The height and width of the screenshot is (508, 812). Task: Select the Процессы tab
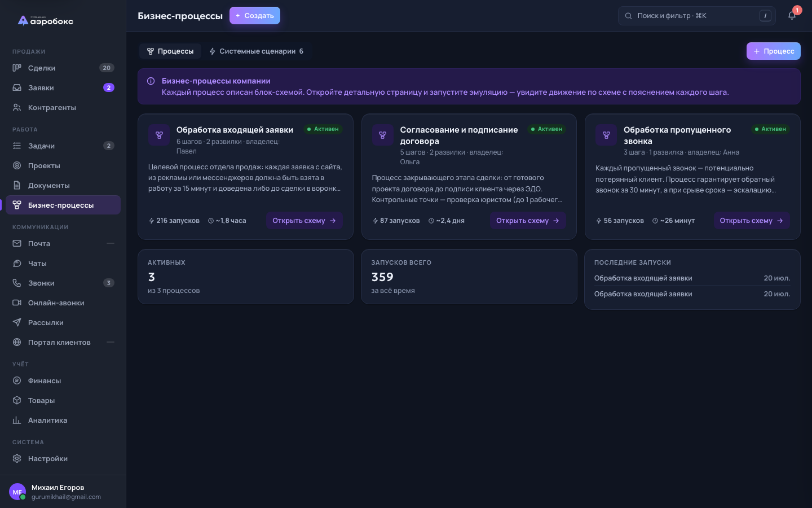(170, 51)
